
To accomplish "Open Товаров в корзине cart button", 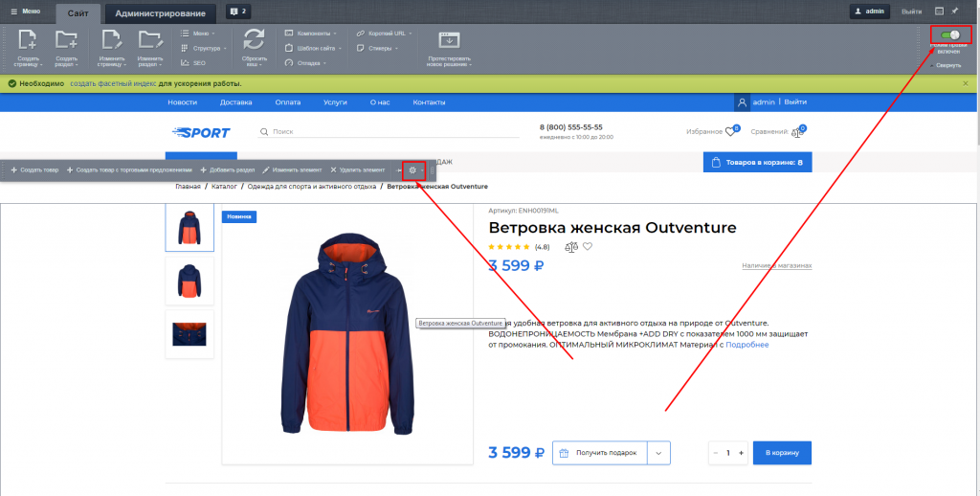I will tap(758, 163).
